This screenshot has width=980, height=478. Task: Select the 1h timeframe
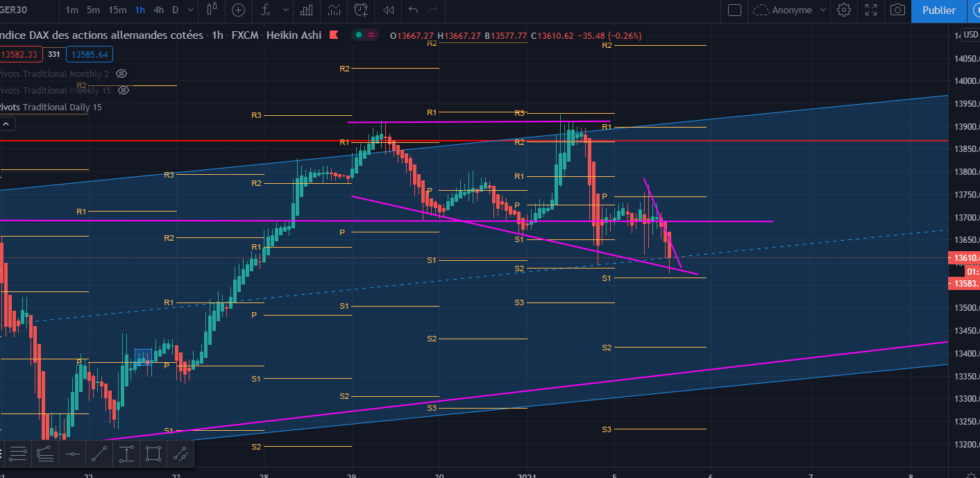coord(140,10)
